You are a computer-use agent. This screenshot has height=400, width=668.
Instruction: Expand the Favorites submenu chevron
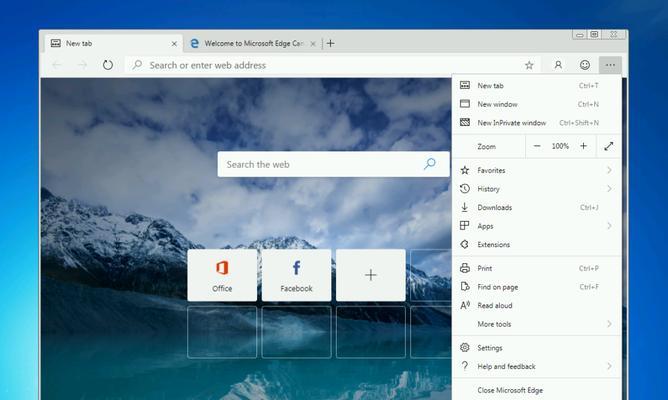point(609,170)
